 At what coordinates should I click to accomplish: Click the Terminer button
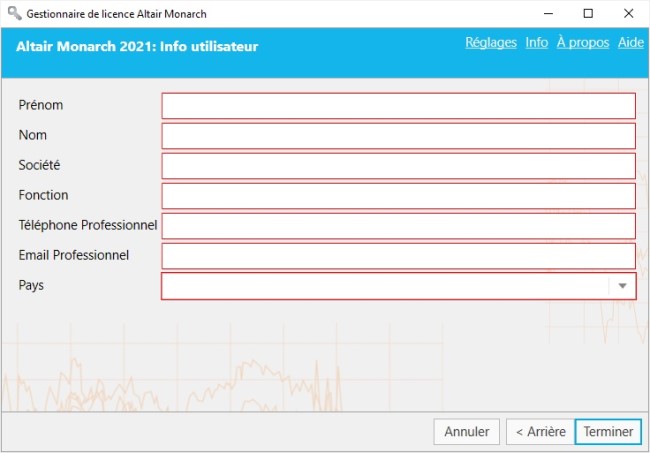(608, 432)
